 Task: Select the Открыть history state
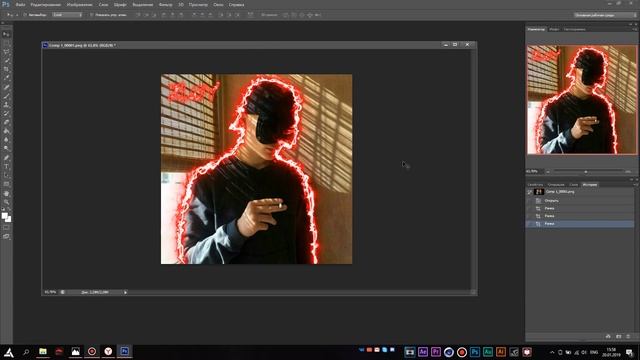coord(580,200)
